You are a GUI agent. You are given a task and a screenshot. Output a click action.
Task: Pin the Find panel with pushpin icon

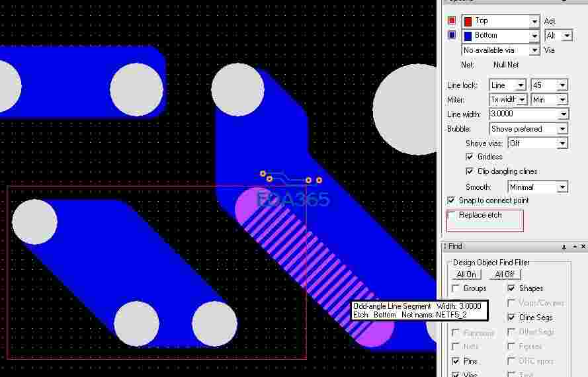tap(564, 247)
